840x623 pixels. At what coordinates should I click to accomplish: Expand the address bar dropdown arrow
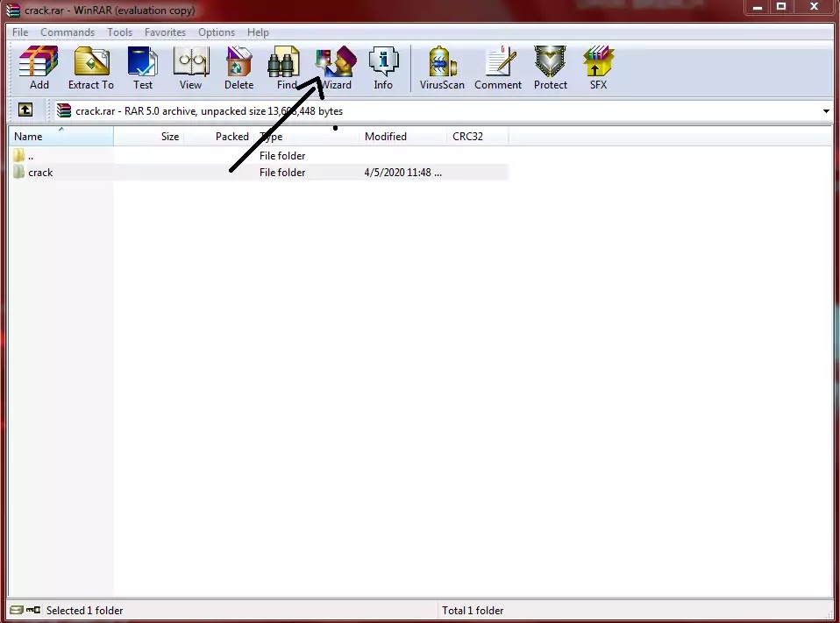[x=826, y=111]
